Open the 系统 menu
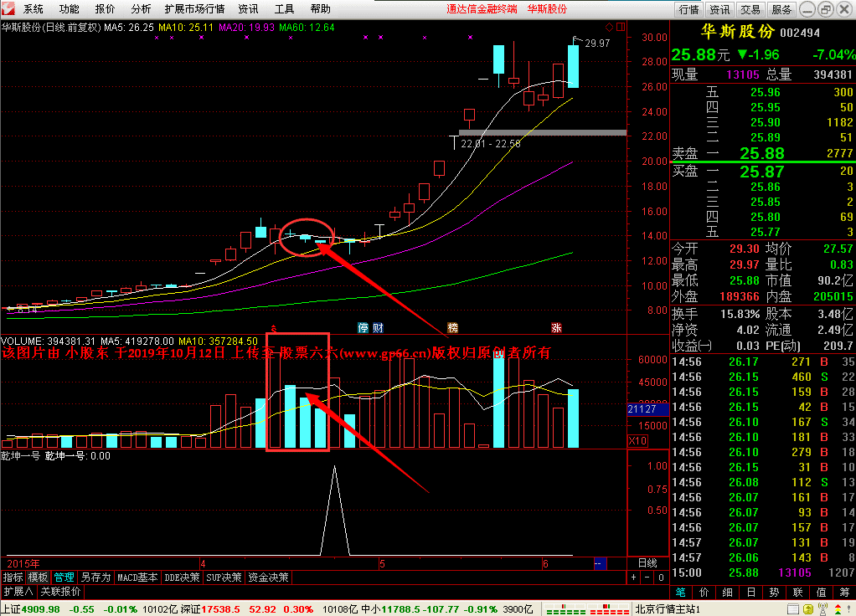Screen dimensions: 856x616 coord(33,8)
